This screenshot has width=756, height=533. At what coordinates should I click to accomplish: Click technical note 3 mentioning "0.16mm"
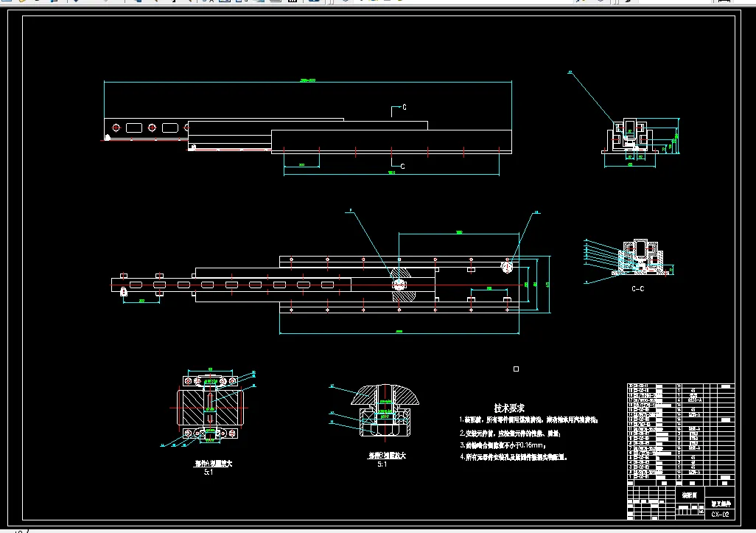pyautogui.click(x=503, y=445)
